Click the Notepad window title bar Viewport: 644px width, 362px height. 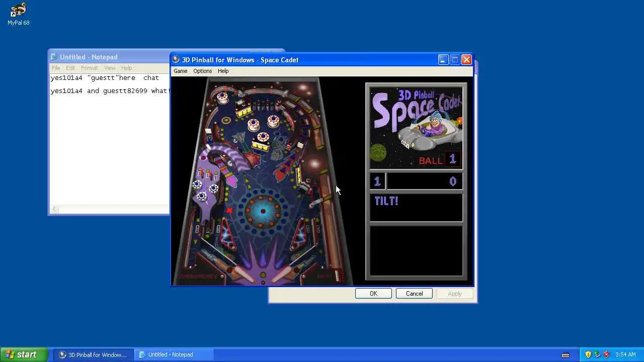109,57
